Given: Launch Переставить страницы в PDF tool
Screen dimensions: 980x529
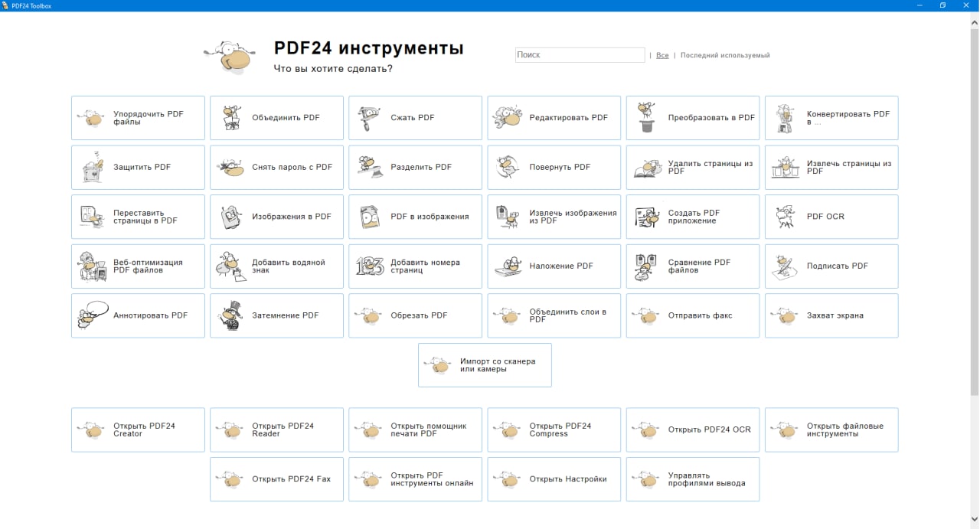Looking at the screenshot, I should coord(138,217).
